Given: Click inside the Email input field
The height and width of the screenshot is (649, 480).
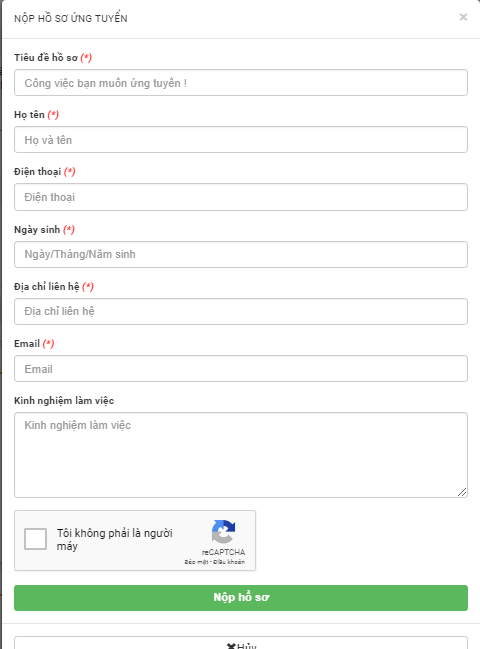Looking at the screenshot, I should 241,368.
